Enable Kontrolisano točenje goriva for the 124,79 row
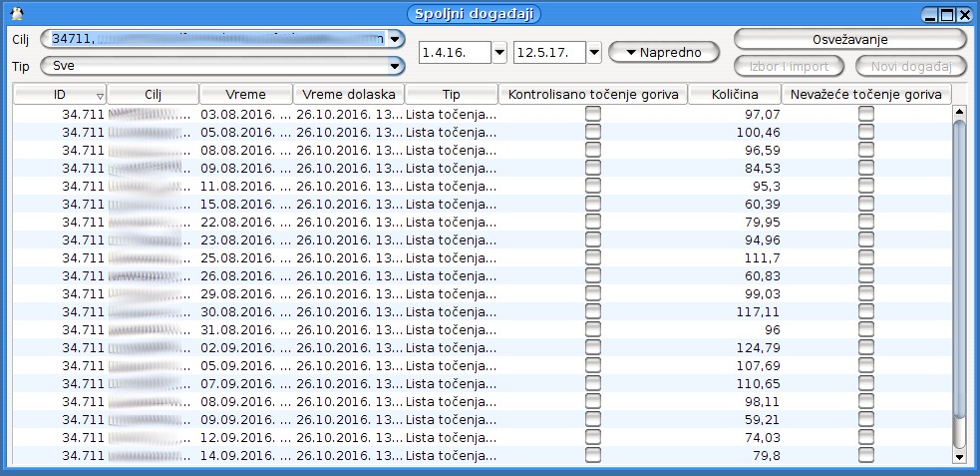Image resolution: width=980 pixels, height=476 pixels. tap(593, 347)
